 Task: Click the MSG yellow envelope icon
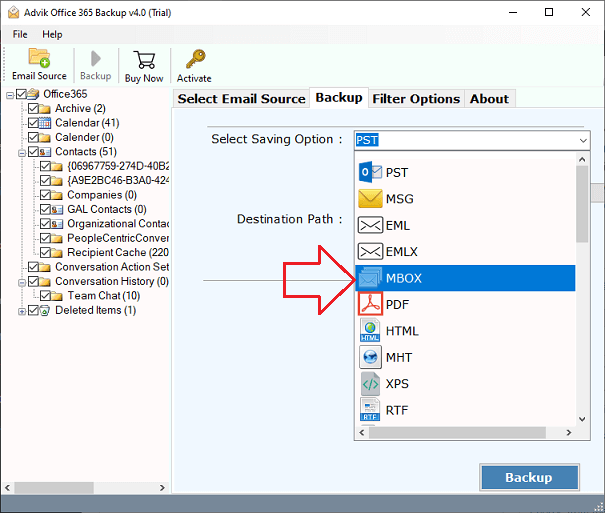click(x=370, y=198)
